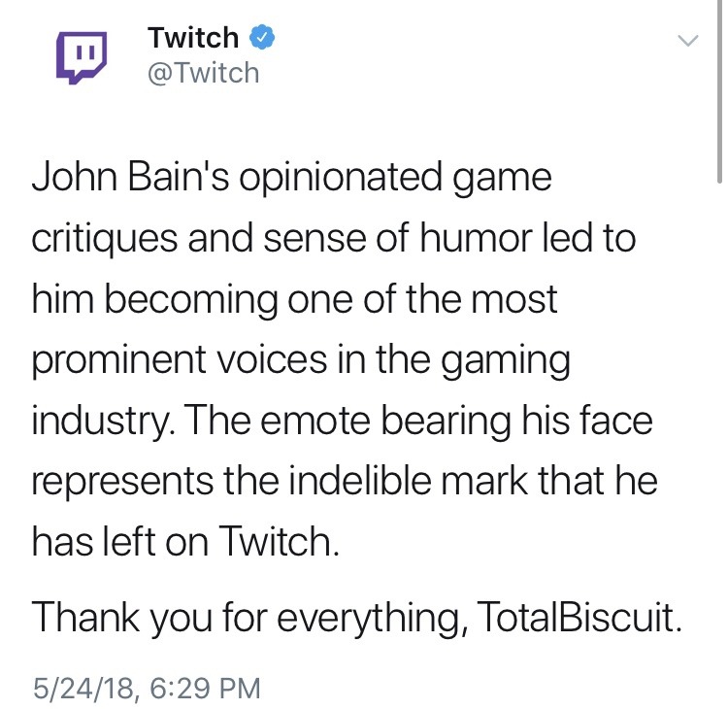Image resolution: width=728 pixels, height=709 pixels.
Task: Click the word "industry." in the tweet
Action: tap(101, 421)
